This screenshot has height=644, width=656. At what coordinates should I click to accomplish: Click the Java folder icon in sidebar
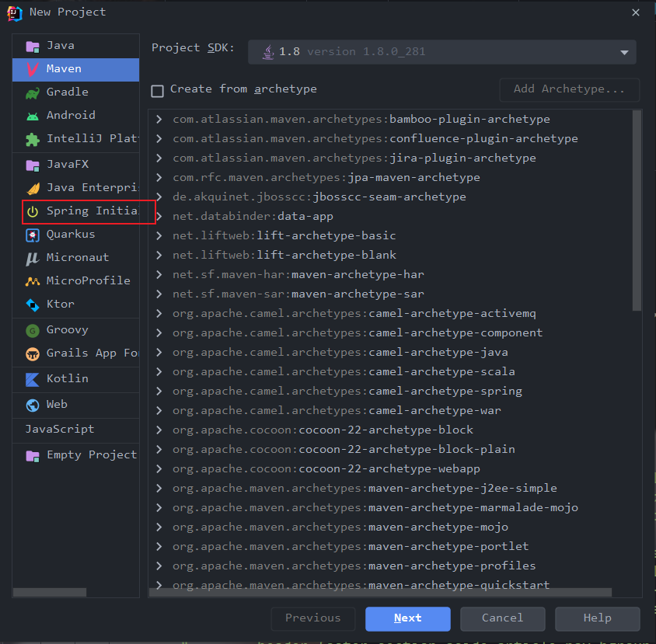coord(32,46)
